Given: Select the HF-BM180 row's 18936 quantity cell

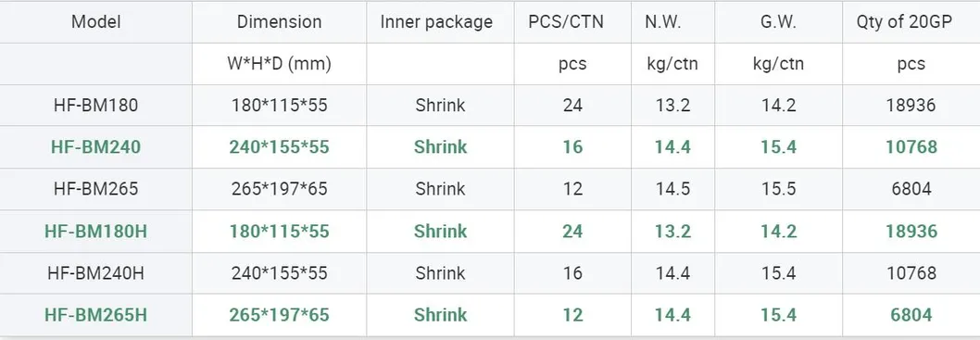Looking at the screenshot, I should tap(911, 105).
